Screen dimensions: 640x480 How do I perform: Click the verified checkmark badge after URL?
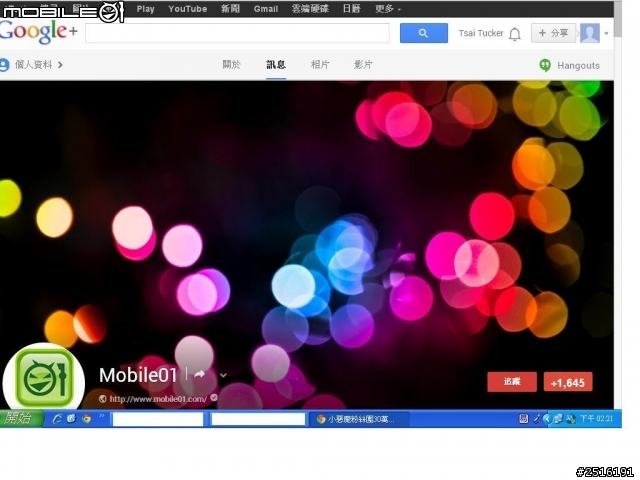[x=214, y=397]
